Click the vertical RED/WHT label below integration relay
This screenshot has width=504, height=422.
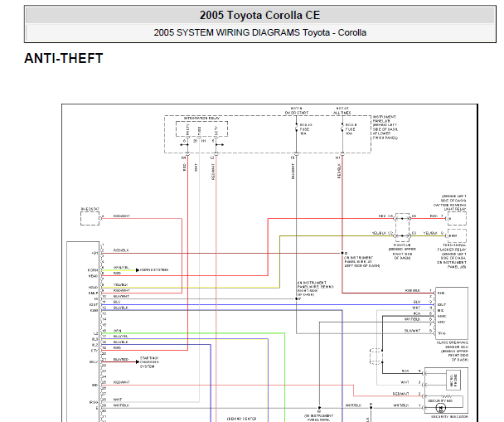[x=213, y=172]
